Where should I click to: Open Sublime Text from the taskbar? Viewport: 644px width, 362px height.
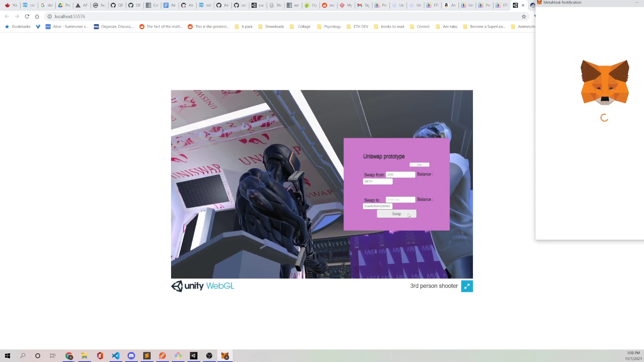click(x=147, y=356)
